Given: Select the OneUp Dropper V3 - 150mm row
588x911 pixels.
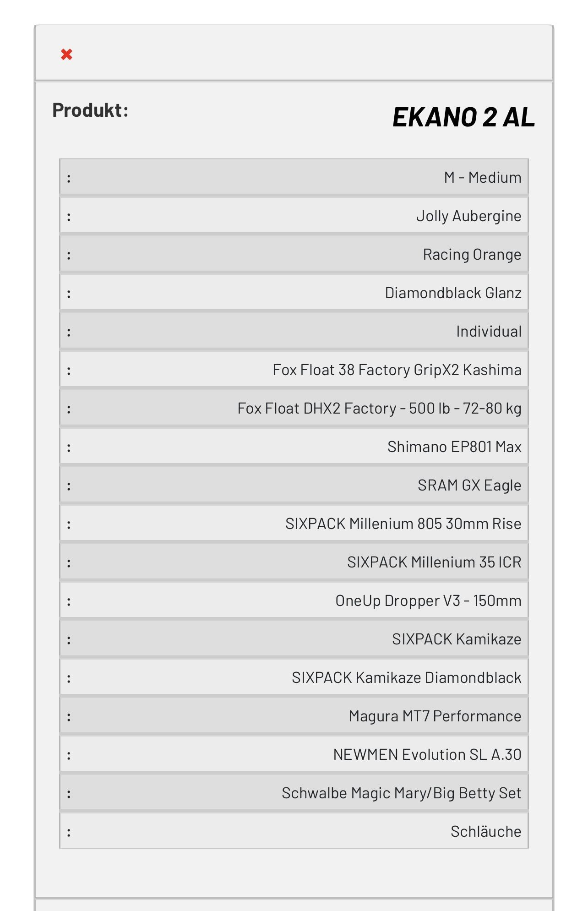Looking at the screenshot, I should 294,600.
